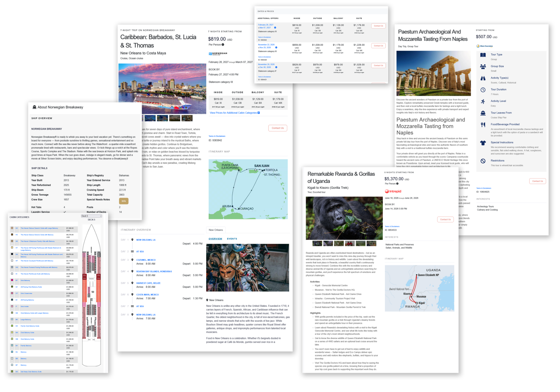Image resolution: width=560 pixels, height=392 pixels.
Task: Click Contact Us for the November 22, 2026 offer
Action: point(378,46)
